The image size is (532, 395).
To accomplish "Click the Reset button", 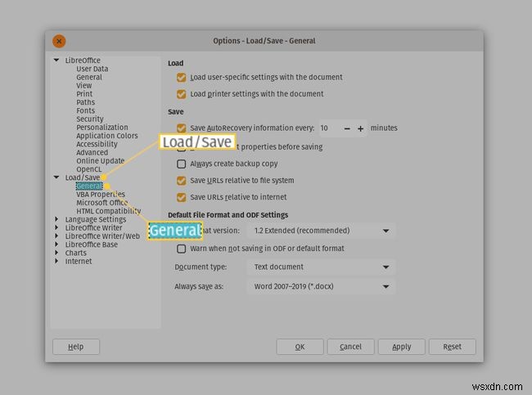I will coord(453,347).
